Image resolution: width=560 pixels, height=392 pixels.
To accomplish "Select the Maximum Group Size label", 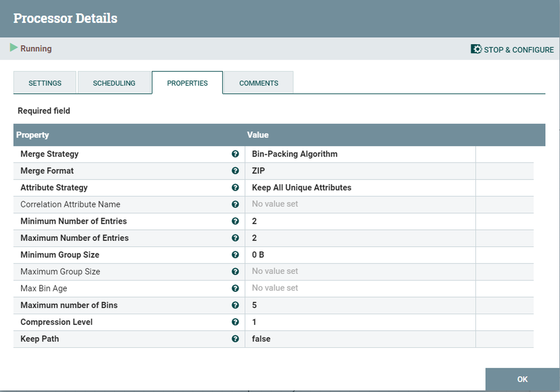I will pos(60,271).
